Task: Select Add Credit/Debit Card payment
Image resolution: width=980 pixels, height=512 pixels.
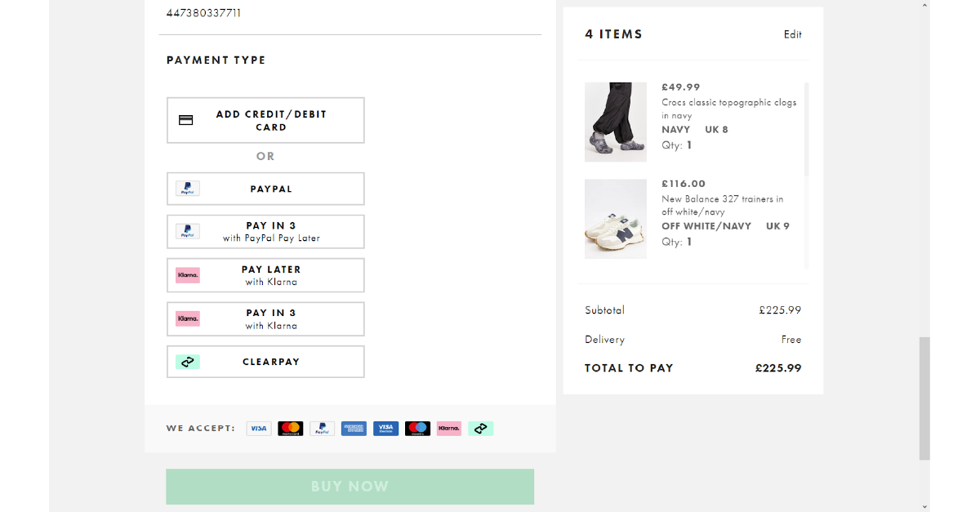Action: click(265, 120)
